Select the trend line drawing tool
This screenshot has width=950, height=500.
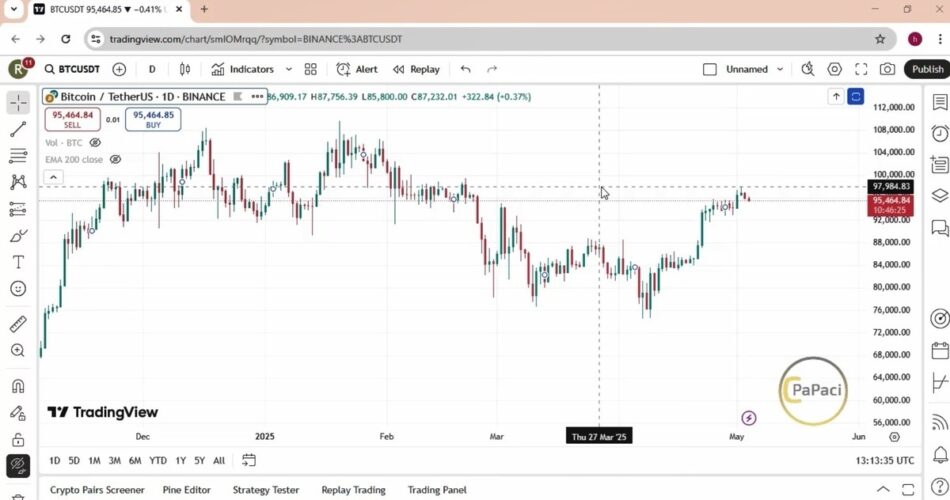18,129
